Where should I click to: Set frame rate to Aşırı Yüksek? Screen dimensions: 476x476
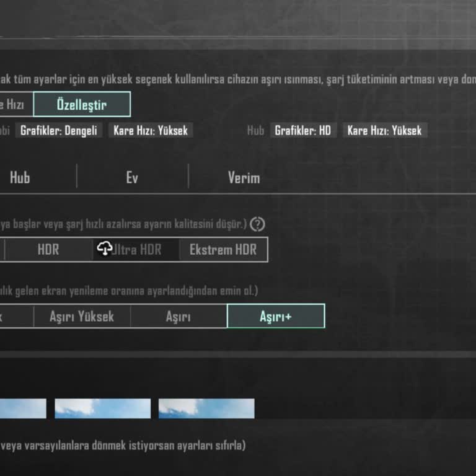[82, 316]
